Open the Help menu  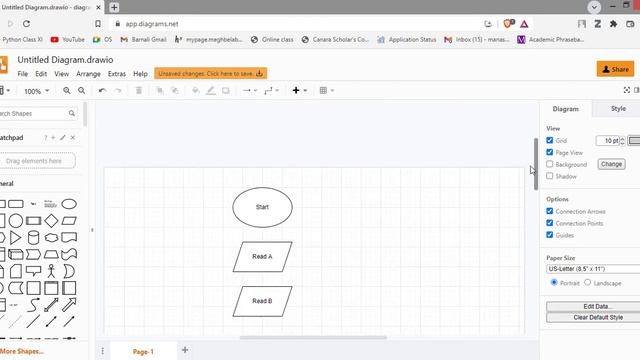(140, 74)
